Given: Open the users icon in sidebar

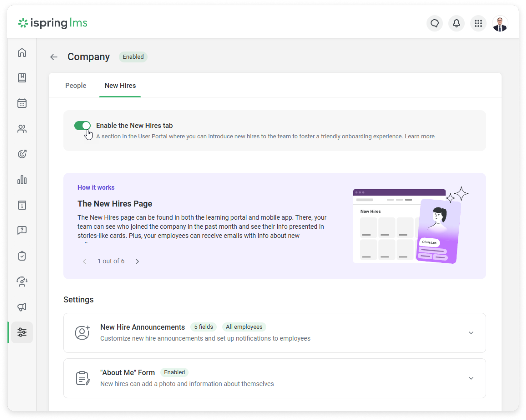Looking at the screenshot, I should (22, 129).
